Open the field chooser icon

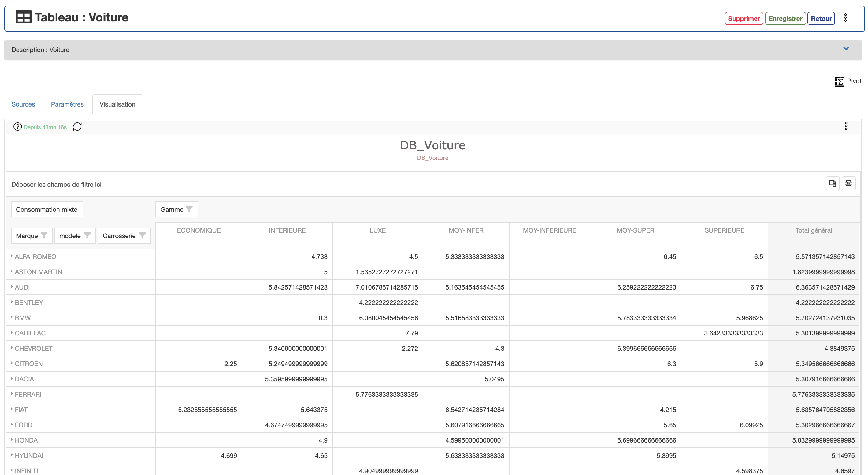(832, 183)
